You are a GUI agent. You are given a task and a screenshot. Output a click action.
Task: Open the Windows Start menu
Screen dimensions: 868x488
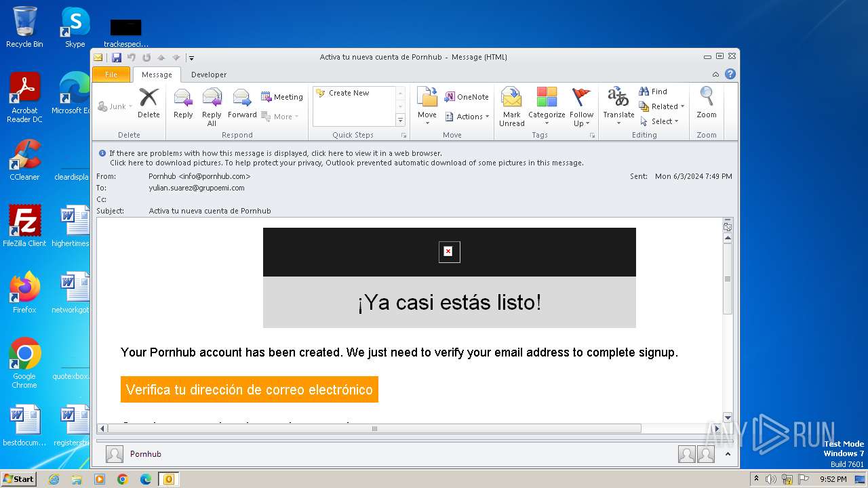18,479
